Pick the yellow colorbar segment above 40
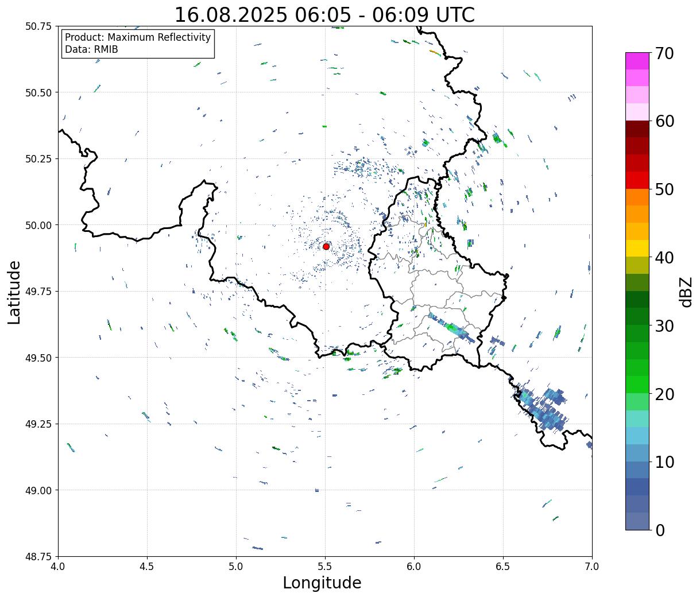 pyautogui.click(x=637, y=248)
